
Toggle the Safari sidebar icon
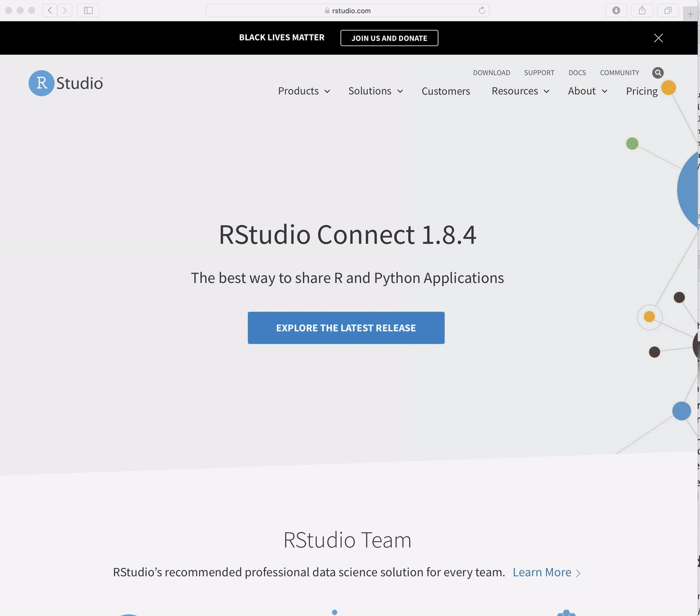88,10
